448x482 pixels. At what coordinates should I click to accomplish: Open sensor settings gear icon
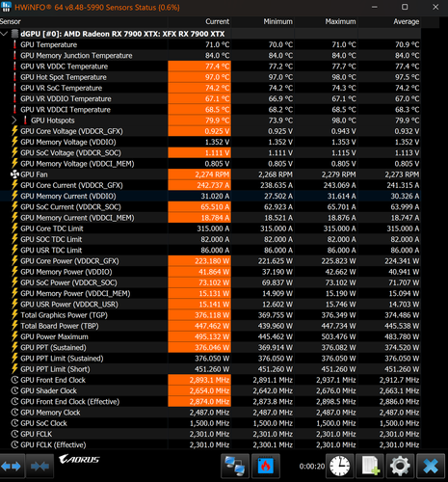[400, 466]
